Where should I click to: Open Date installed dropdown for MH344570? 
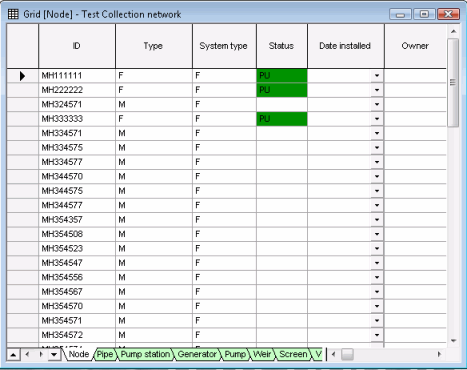click(377, 176)
